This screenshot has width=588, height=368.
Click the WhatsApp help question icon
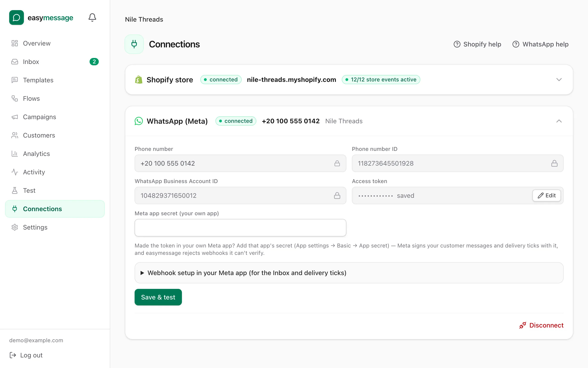point(516,44)
